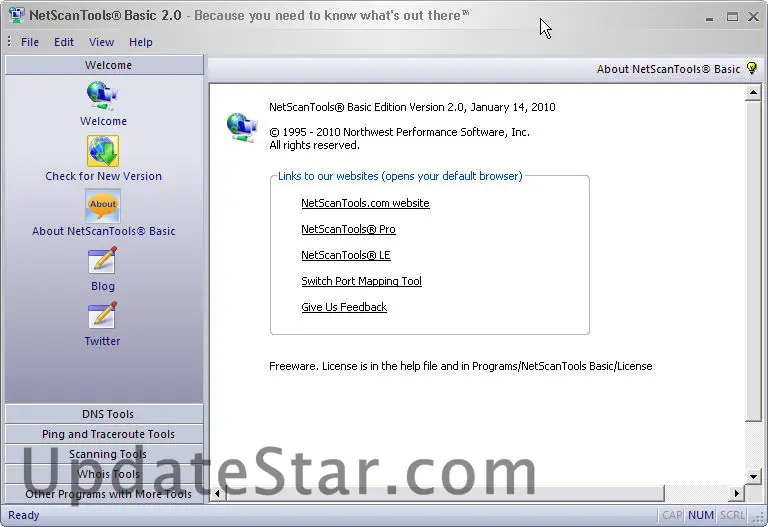
Task: Click the Freeware license notice text
Action: (460, 366)
